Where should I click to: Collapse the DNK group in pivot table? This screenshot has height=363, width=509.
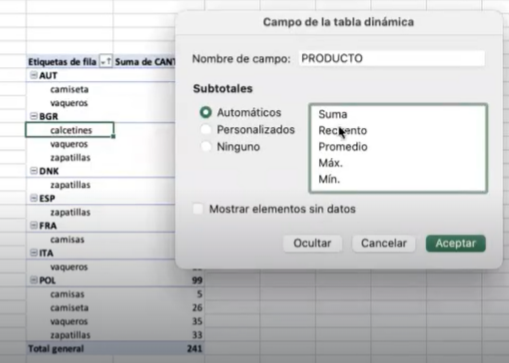(34, 171)
